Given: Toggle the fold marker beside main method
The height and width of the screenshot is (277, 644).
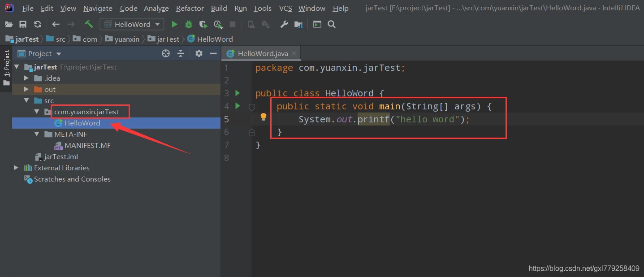Looking at the screenshot, I should point(252,107).
